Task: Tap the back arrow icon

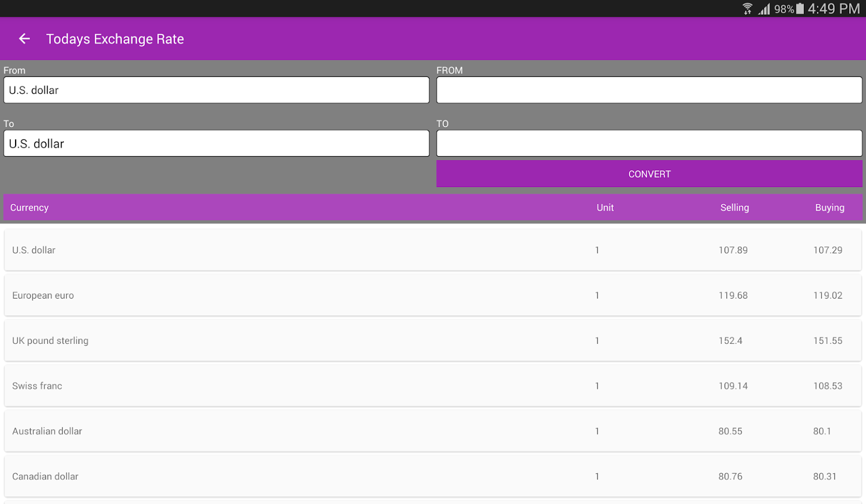Action: 24,39
